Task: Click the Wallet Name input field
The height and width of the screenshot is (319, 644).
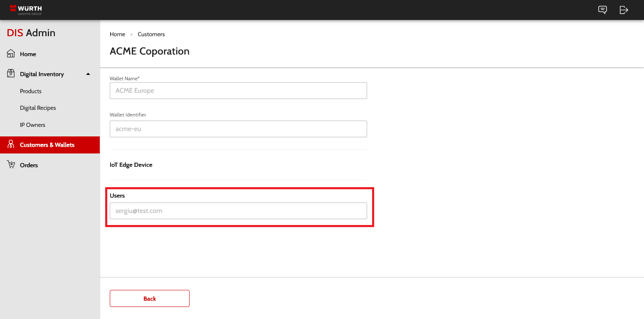Action: pyautogui.click(x=238, y=91)
